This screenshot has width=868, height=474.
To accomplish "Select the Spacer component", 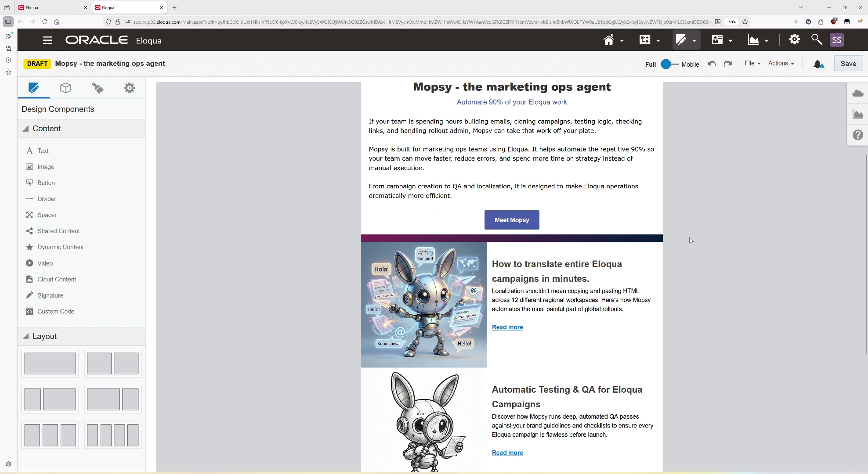I will [x=41, y=215].
